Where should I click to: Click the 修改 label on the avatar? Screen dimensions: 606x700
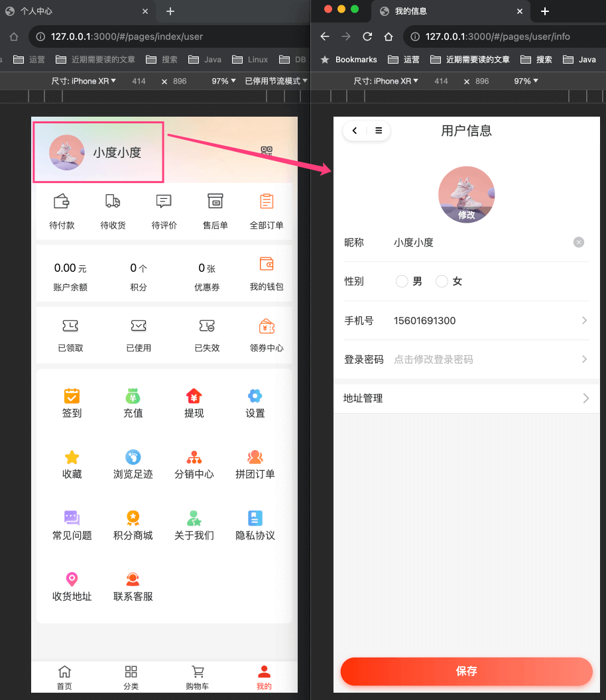466,215
